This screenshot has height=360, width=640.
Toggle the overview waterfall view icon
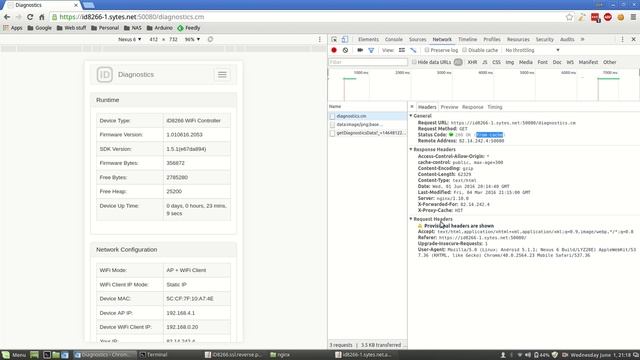tap(413, 50)
